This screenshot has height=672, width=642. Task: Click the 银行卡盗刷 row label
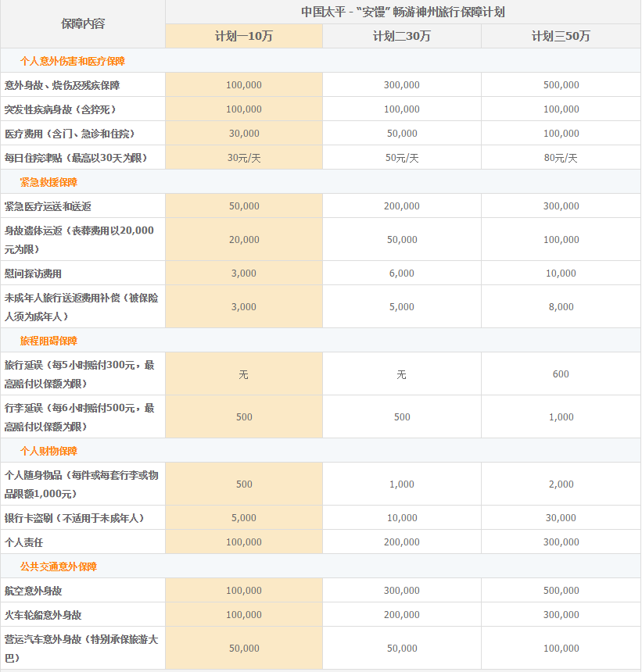(74, 518)
